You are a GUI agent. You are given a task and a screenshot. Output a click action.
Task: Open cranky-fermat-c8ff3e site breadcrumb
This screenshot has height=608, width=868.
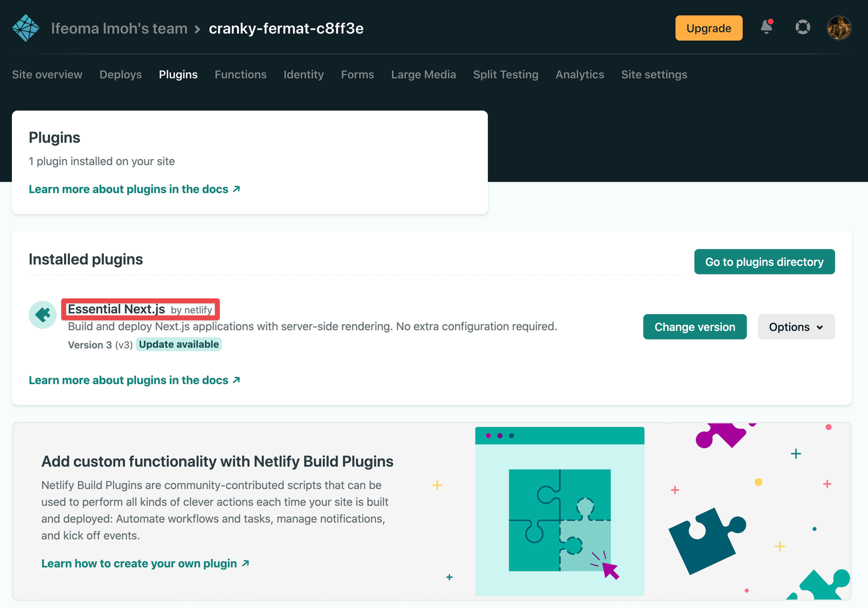click(286, 28)
